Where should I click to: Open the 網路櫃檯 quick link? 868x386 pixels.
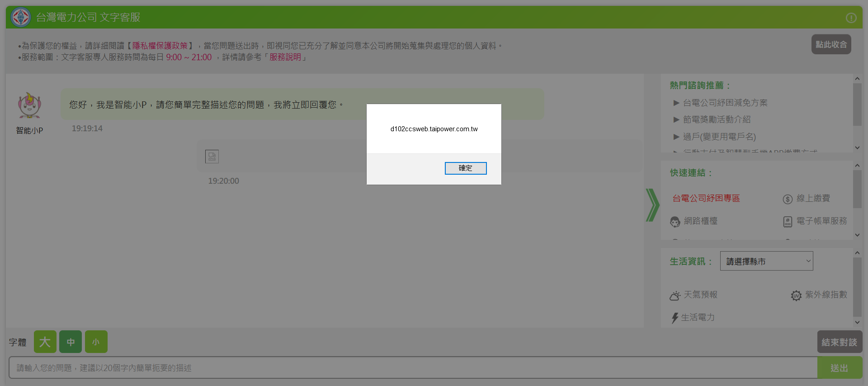(700, 221)
